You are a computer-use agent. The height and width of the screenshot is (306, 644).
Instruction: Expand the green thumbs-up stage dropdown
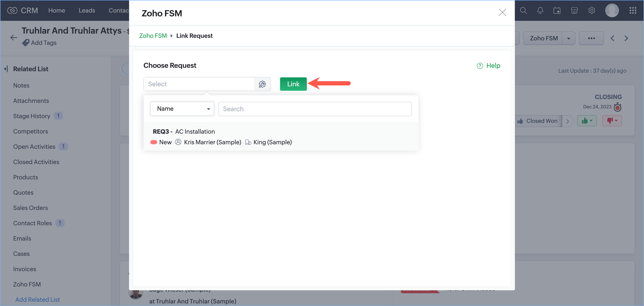[587, 121]
